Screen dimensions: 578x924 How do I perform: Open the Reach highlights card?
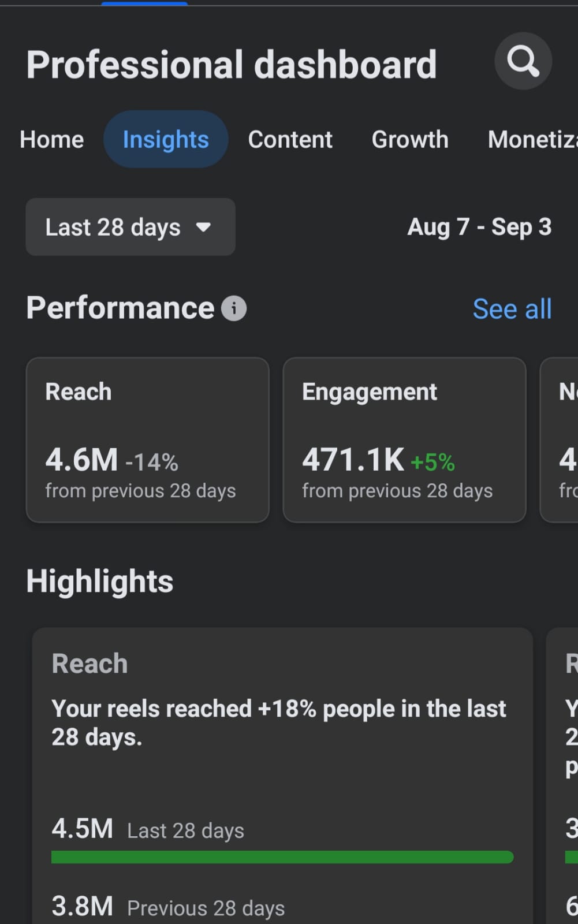pyautogui.click(x=282, y=776)
